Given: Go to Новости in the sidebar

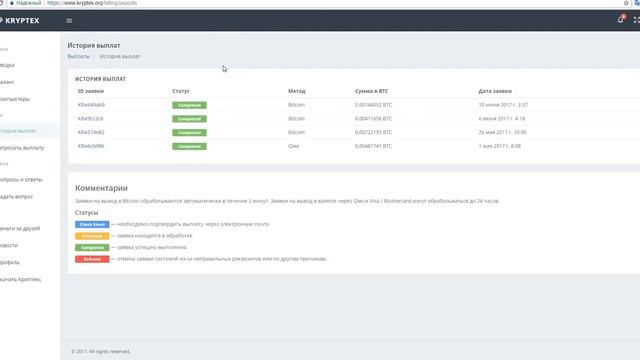Looking at the screenshot, I should tap(9, 245).
